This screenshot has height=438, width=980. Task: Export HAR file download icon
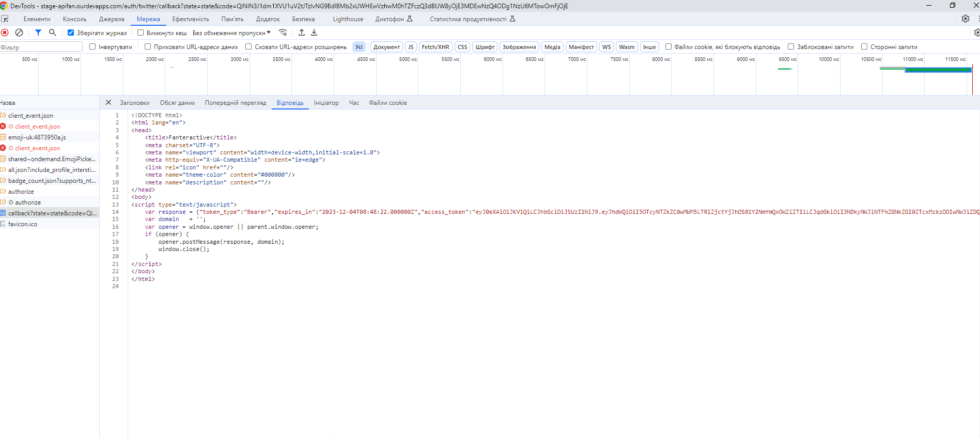pos(314,33)
